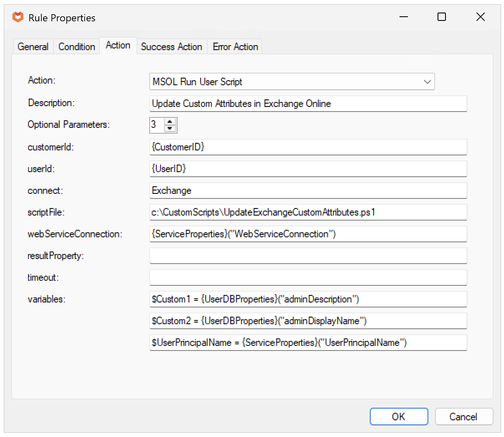Focus the customerId input field
Viewport: 504px width, 437px height.
click(308, 147)
